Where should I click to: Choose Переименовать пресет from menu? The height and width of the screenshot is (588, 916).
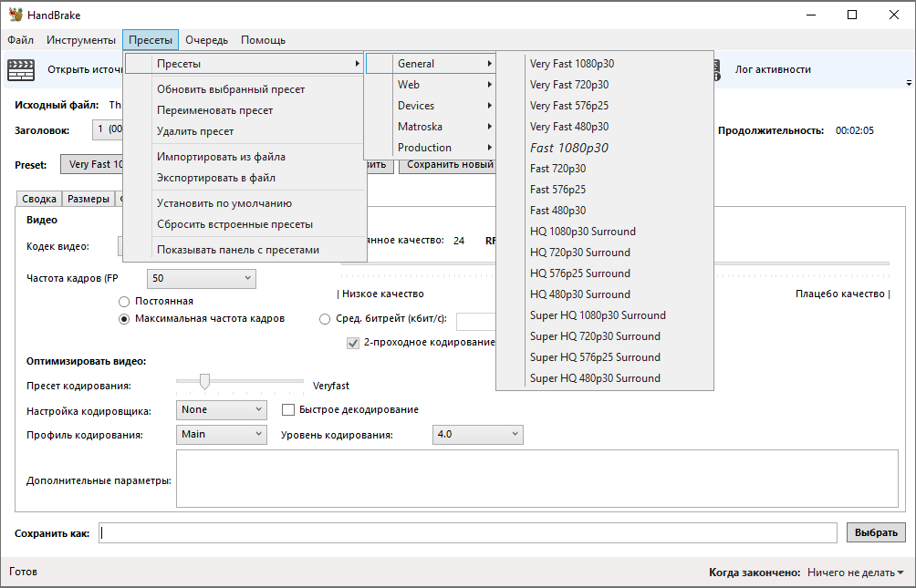click(245, 110)
